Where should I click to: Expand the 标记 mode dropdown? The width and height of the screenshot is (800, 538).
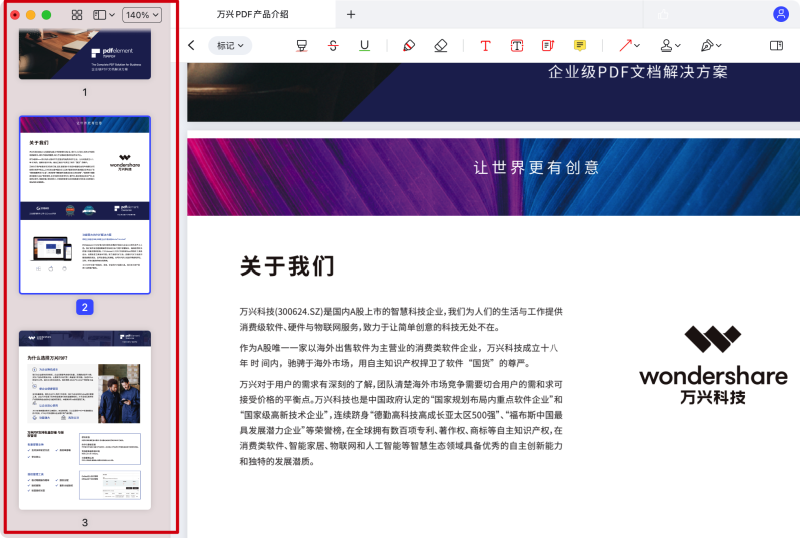click(x=230, y=45)
